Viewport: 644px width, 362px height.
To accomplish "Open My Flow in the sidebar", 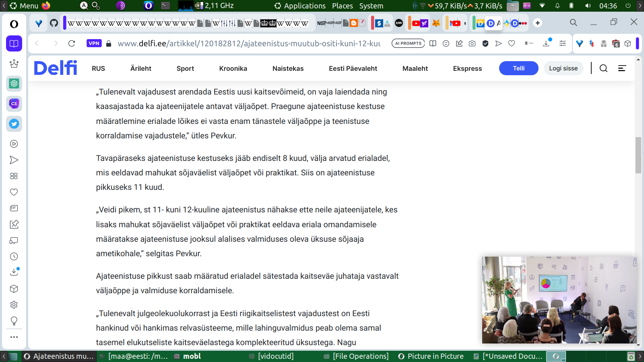I will click(x=14, y=160).
